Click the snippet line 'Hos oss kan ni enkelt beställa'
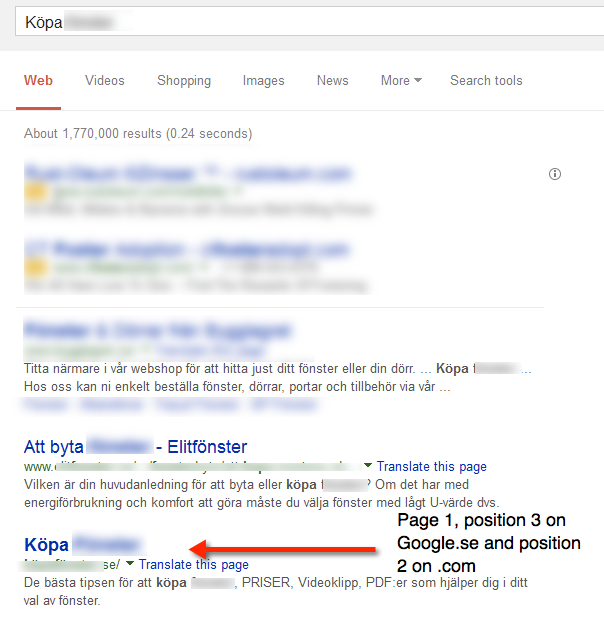Screen dimensions: 604x629 click(237, 387)
